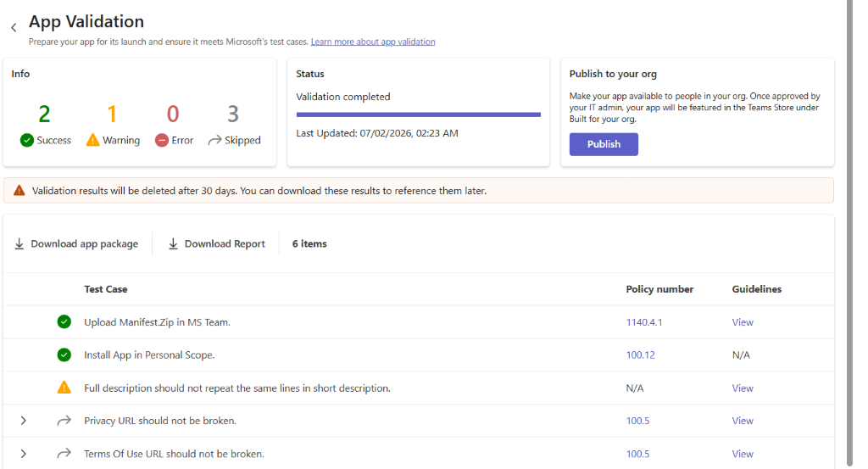Click the Skipped arrow icon in Info
Screen dimensions: 868x469
214,141
